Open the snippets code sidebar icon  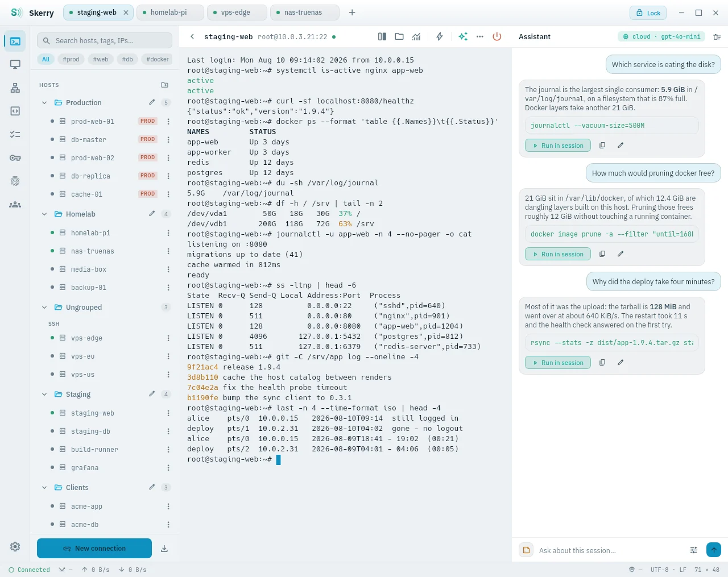pyautogui.click(x=15, y=111)
